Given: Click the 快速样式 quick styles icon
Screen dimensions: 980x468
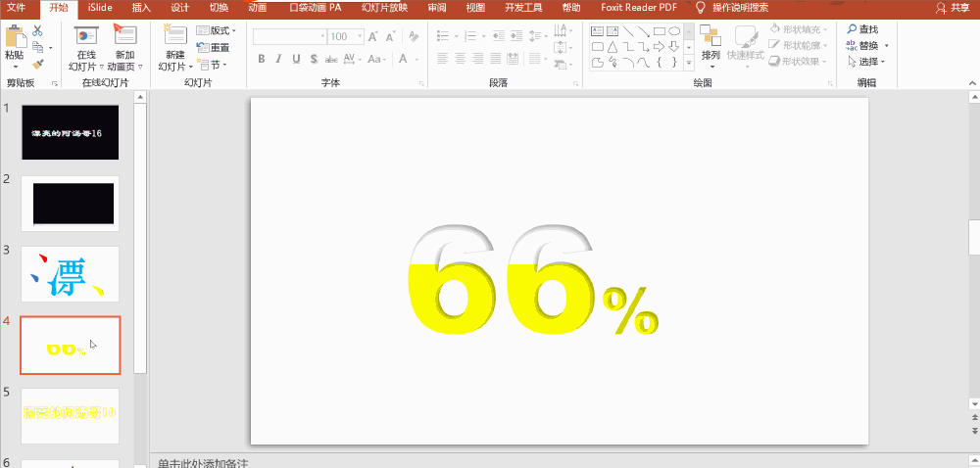Looking at the screenshot, I should click(745, 35).
